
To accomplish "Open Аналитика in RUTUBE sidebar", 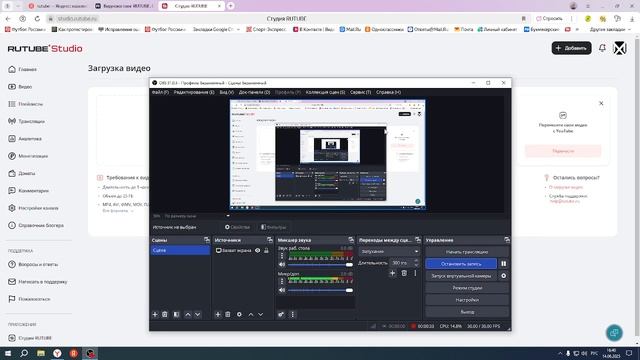I will [x=25, y=139].
